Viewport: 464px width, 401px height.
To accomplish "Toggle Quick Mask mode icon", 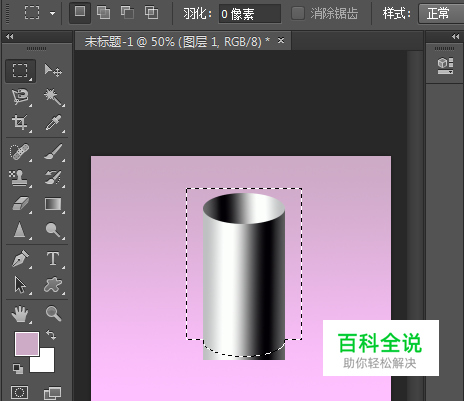I will point(19,392).
